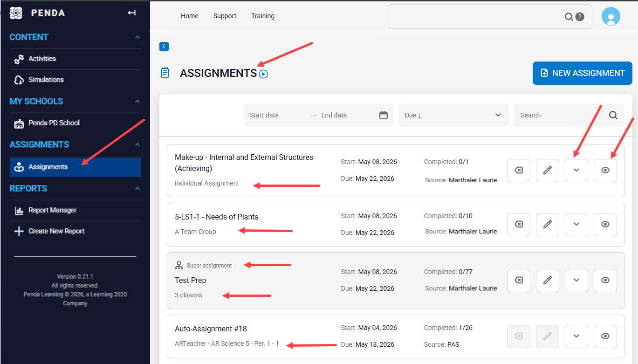The width and height of the screenshot is (638, 364).
Task: Open Simulations from the sidebar
Action: tap(75, 80)
